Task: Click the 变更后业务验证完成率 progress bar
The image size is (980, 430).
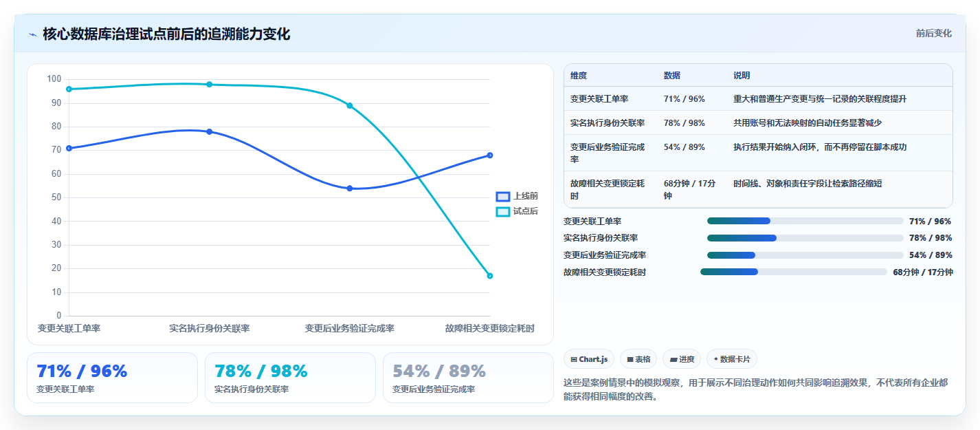Action: (x=805, y=255)
